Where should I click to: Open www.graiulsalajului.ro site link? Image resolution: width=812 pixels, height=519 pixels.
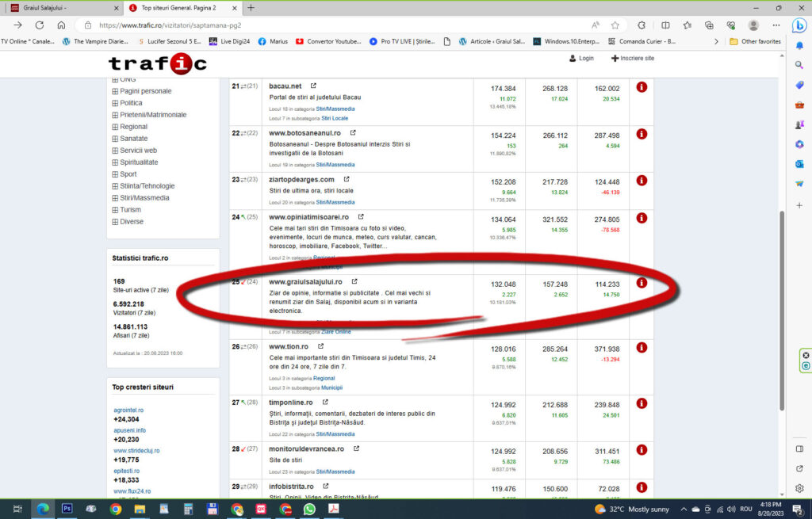305,281
